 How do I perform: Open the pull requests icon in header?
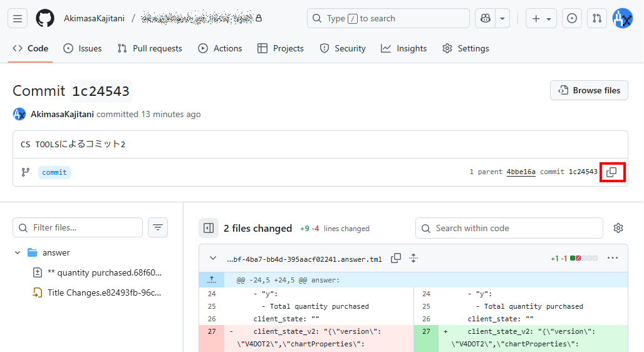pyautogui.click(x=597, y=18)
